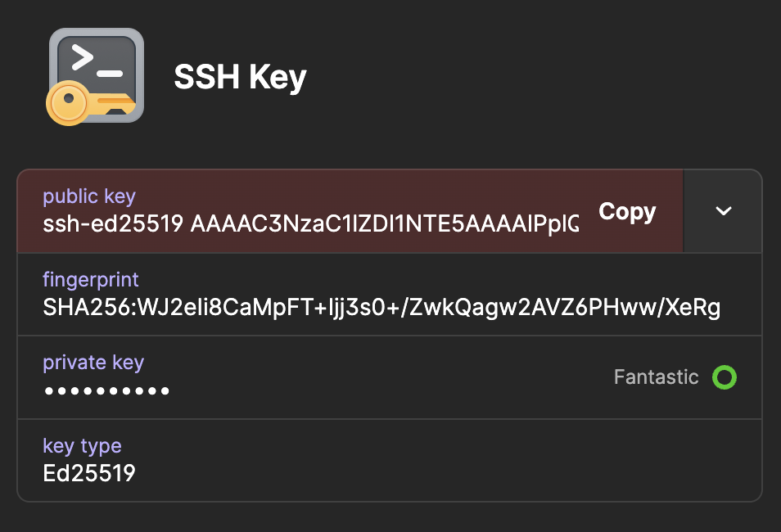Click the SSH Key title text
The width and height of the screenshot is (781, 532).
240,78
